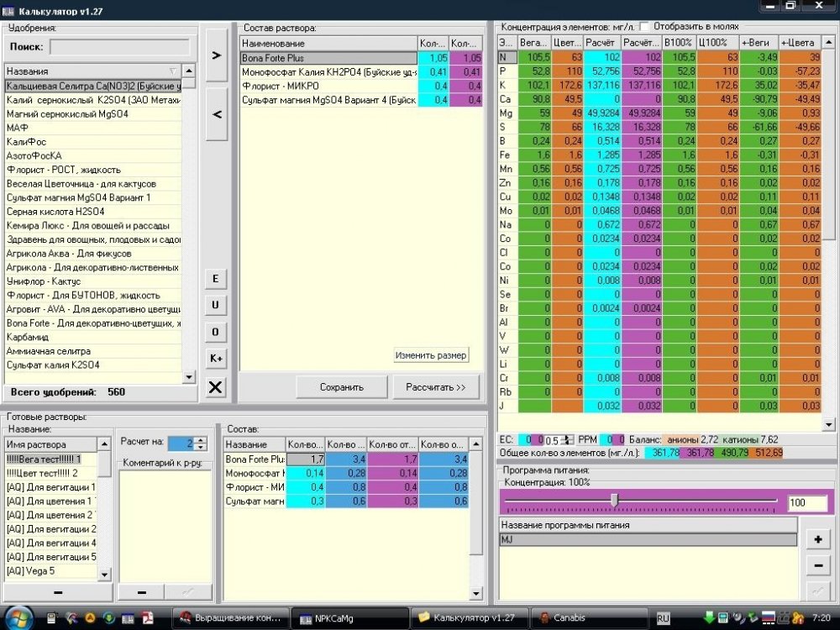This screenshot has height=630, width=840.
Task: Click the U button
Action: [215, 305]
